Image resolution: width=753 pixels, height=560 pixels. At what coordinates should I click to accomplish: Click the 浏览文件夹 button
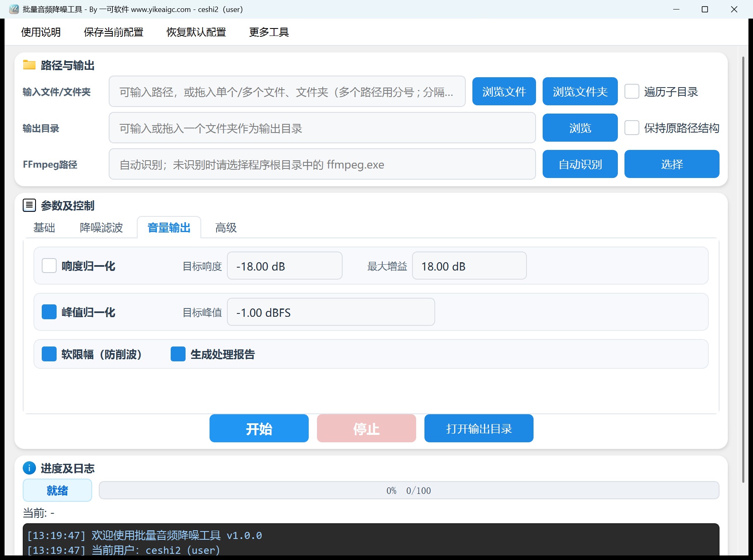[580, 91]
